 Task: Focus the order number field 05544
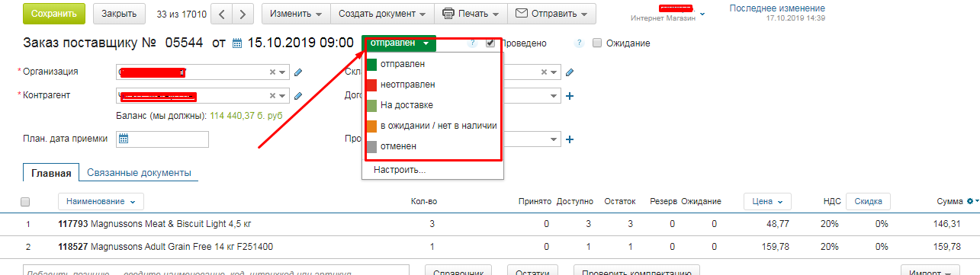click(184, 43)
